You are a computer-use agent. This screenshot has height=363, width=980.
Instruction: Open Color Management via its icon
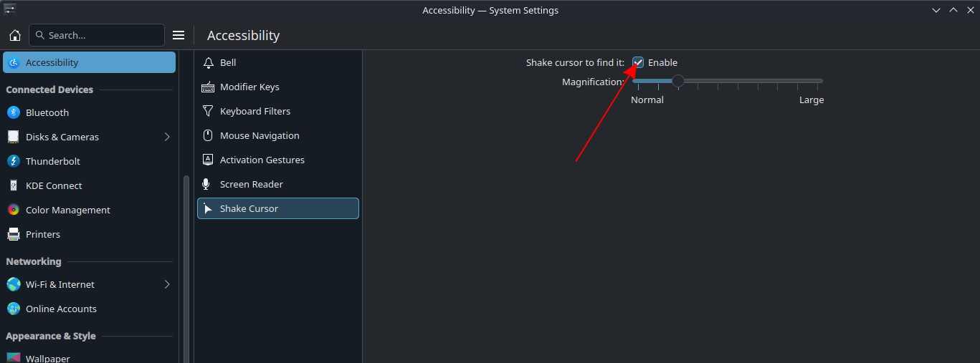pos(13,210)
